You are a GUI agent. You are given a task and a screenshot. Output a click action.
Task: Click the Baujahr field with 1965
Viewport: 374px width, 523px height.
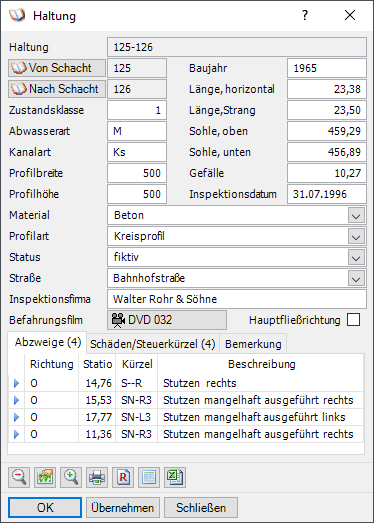(x=327, y=68)
